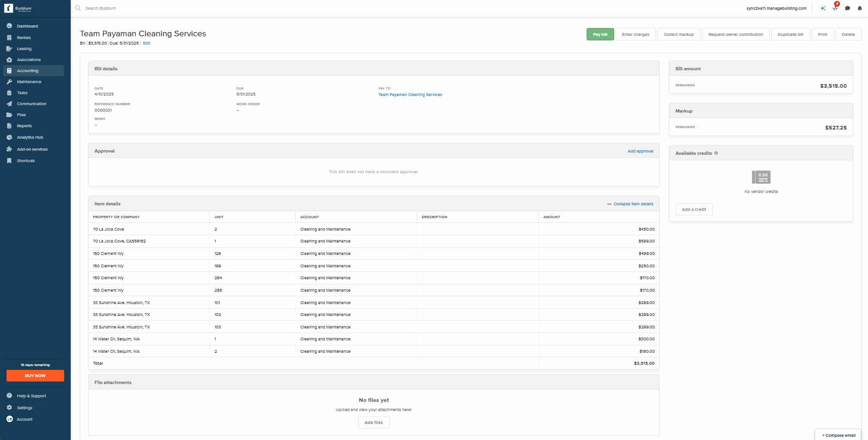Click the Files folder icon

tap(9, 115)
